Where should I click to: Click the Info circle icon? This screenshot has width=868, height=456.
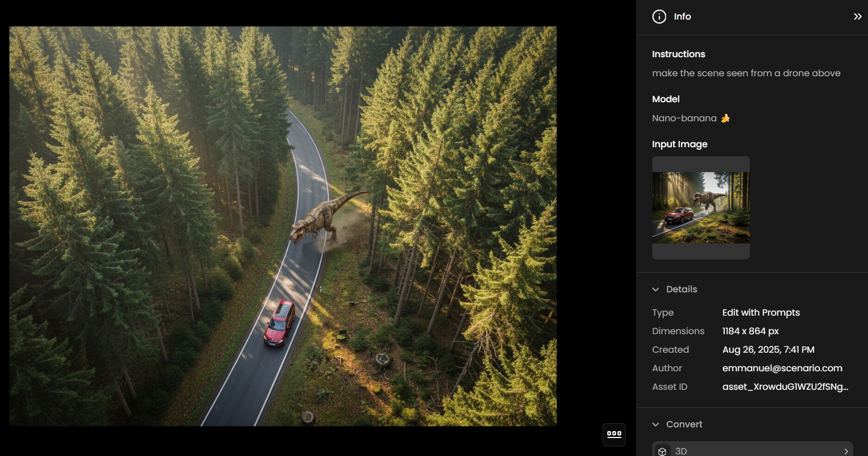[659, 16]
